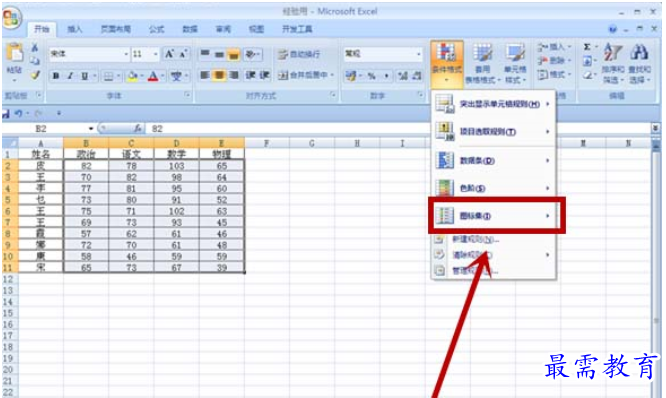Viewport: 666px width, 398px height.
Task: Click the Copy icon in clipboard group
Action: [x=35, y=61]
